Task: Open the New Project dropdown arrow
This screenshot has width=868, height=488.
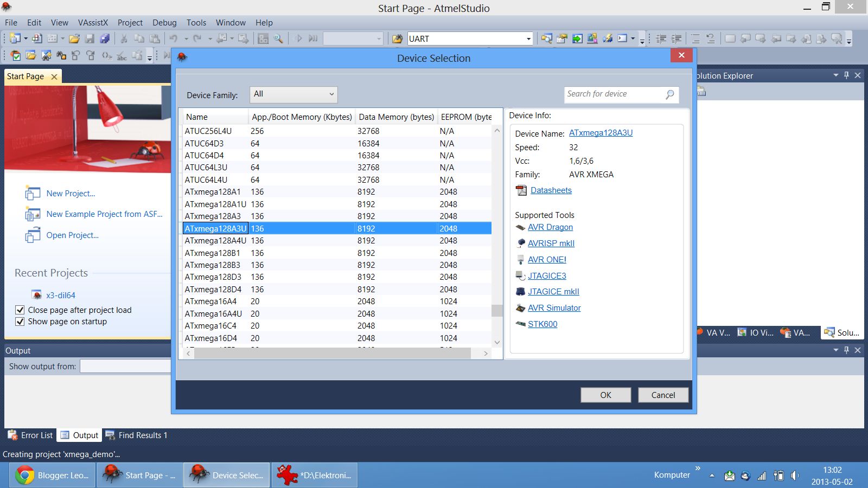Action: [x=25, y=38]
